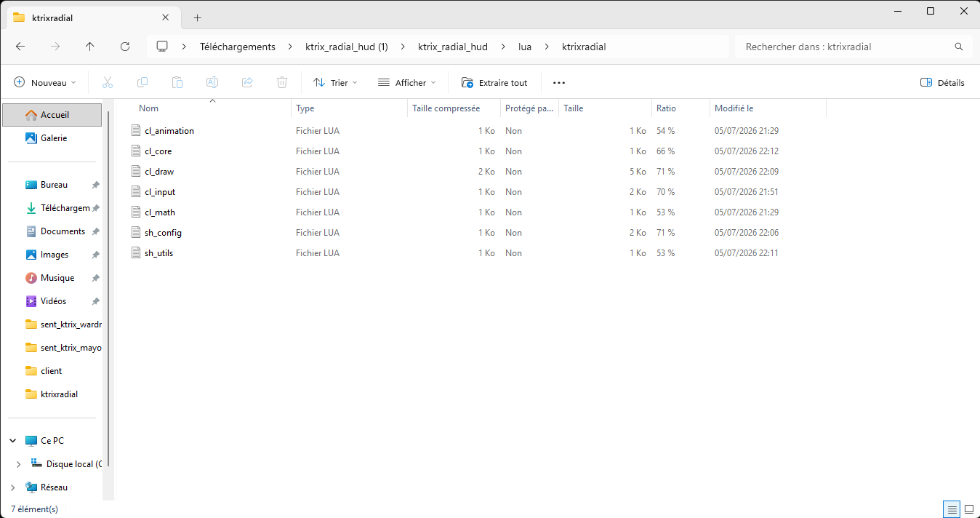
Task: Switch to details list view bottom-right
Action: click(x=952, y=509)
